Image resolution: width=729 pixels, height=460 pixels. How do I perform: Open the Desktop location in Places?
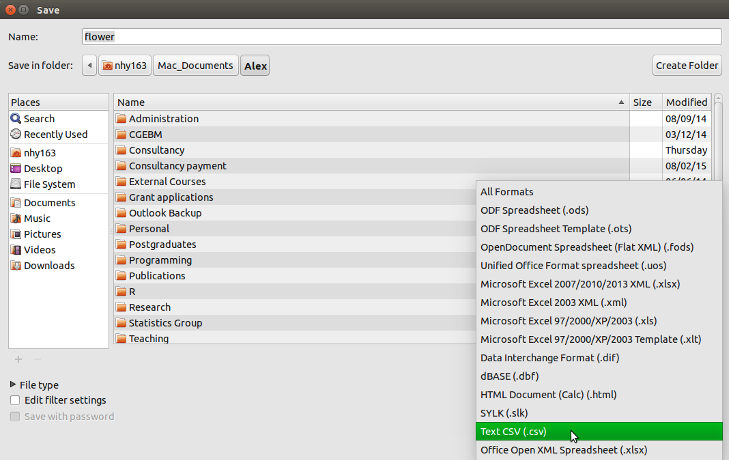coord(42,169)
